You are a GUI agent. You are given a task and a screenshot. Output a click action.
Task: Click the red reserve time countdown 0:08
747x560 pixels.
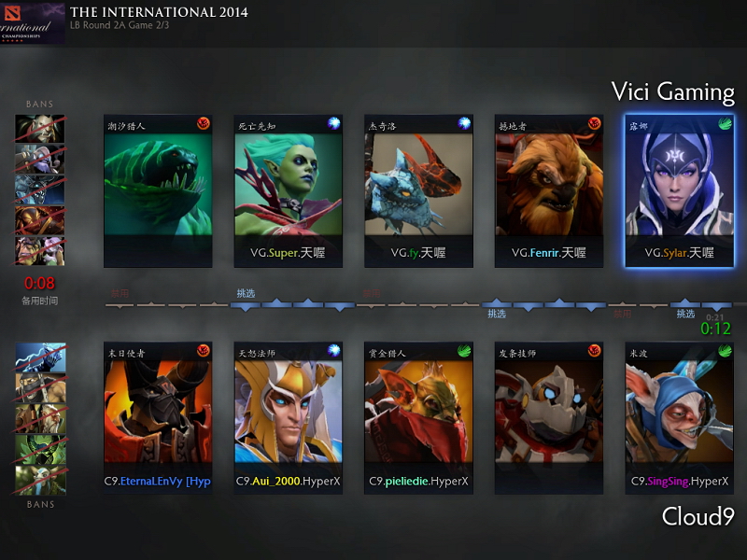coord(39,284)
